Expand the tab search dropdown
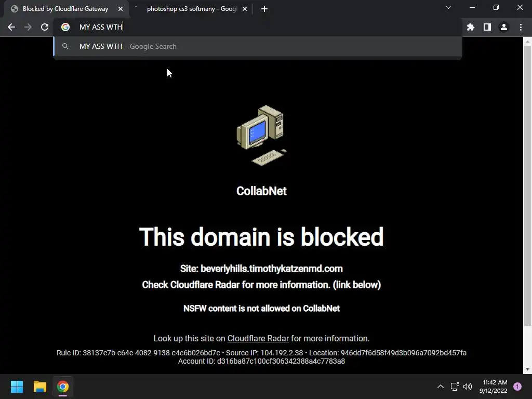 (x=448, y=7)
